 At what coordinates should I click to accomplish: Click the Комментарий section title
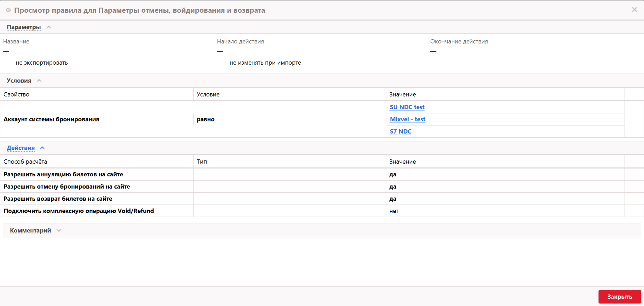click(30, 230)
